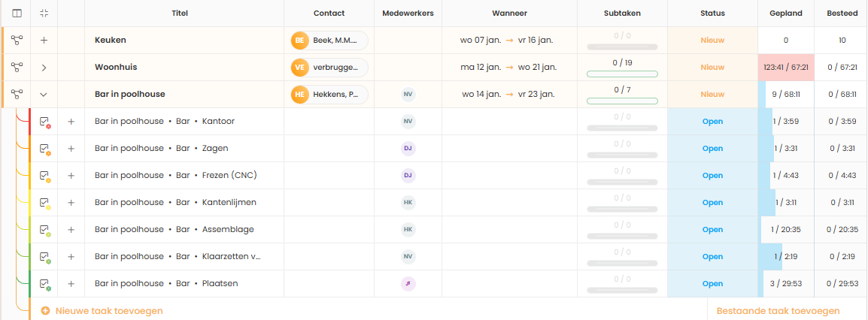Toggle the task checkbox for Plaatsen
This screenshot has height=320, width=868.
click(44, 283)
